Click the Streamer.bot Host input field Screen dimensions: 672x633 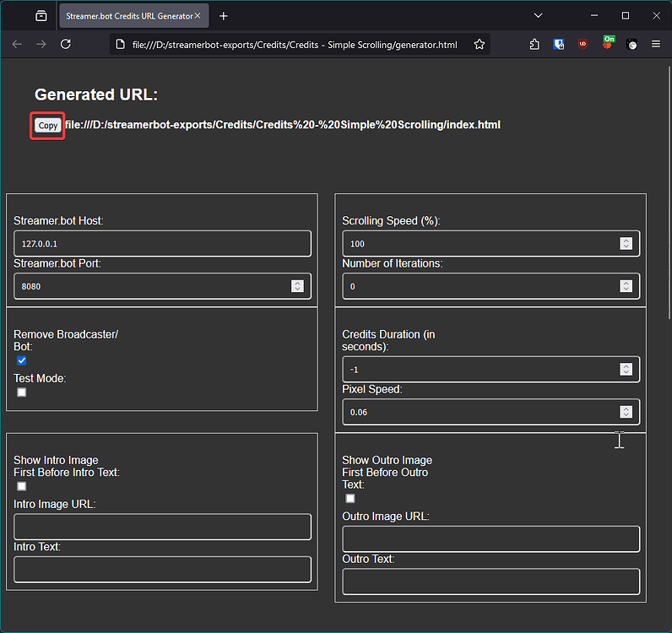(x=162, y=243)
